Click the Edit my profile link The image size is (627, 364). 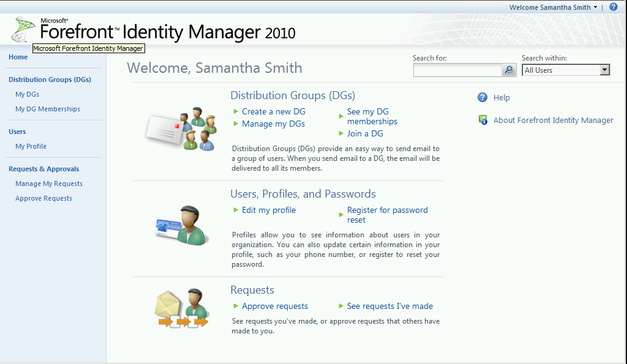tap(269, 210)
